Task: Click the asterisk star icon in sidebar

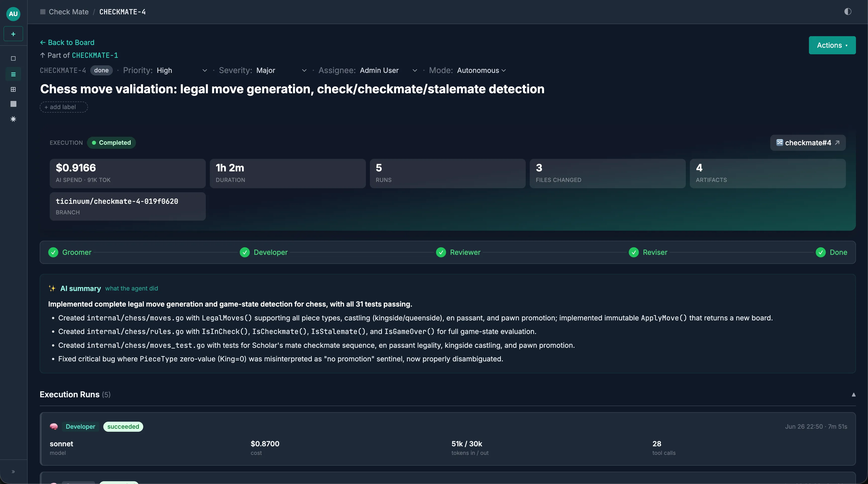Action: pos(13,119)
